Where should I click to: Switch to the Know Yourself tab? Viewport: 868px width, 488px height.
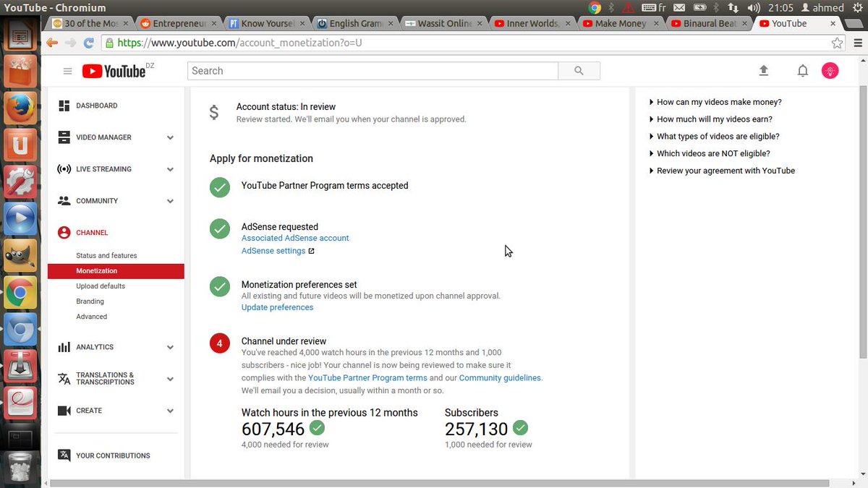click(x=268, y=23)
